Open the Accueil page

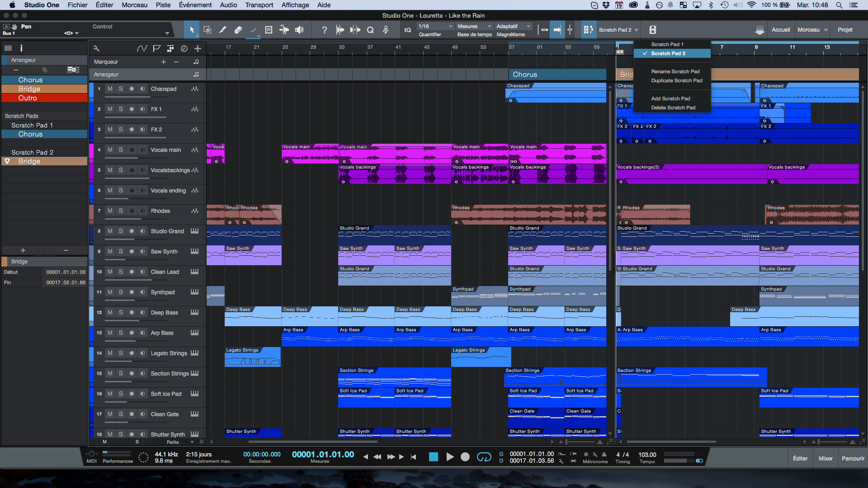pyautogui.click(x=781, y=30)
